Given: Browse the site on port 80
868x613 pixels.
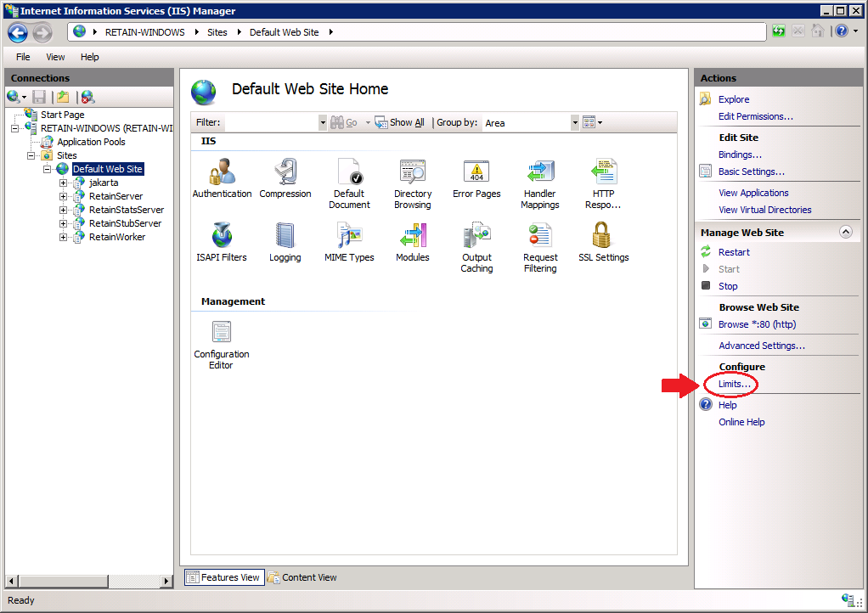Looking at the screenshot, I should click(x=758, y=325).
